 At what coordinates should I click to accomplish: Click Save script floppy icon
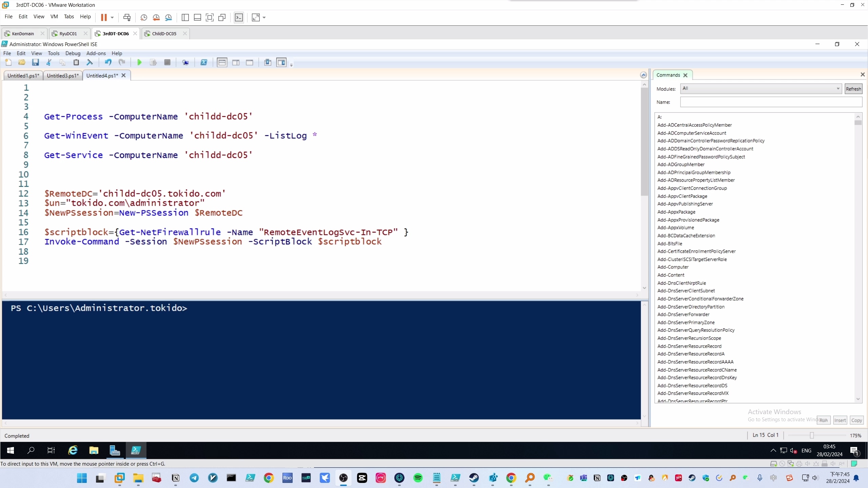click(x=35, y=62)
